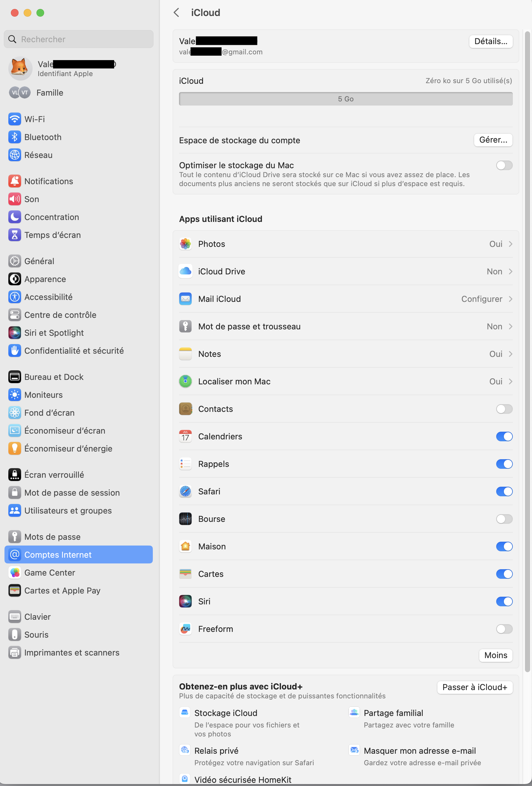Image resolution: width=532 pixels, height=786 pixels.
Task: Open the Notes row chevron
Action: 510,354
